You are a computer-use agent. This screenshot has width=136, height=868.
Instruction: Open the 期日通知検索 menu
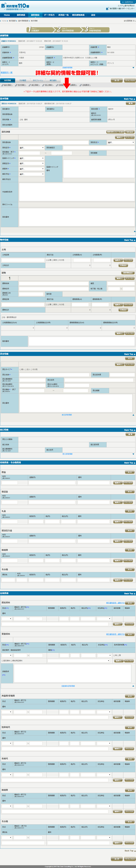pos(78,15)
